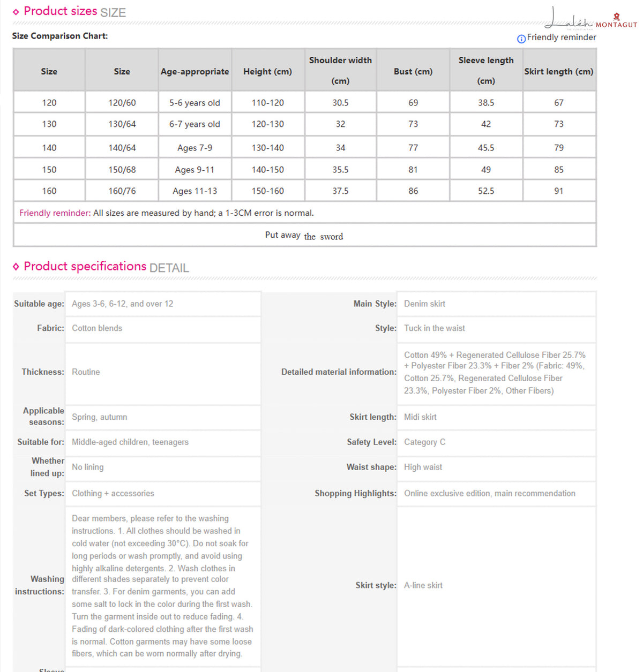Click the 'Size Comparison Chart:' label
Screen dimensions: 643x672
60,36
